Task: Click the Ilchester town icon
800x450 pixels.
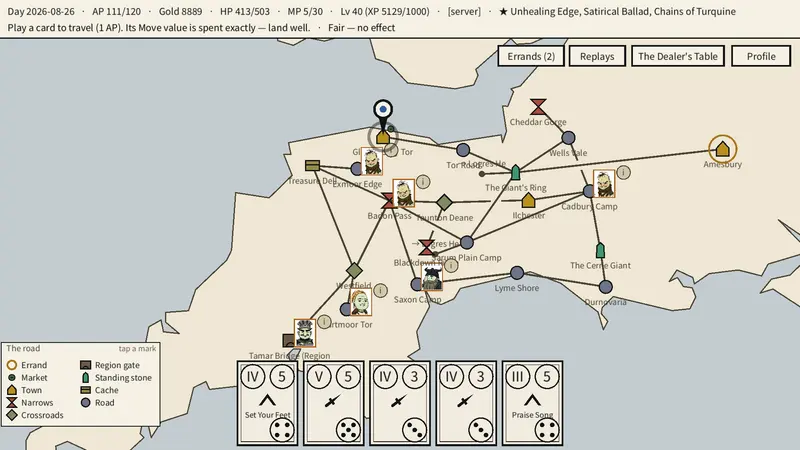Action: [529, 201]
